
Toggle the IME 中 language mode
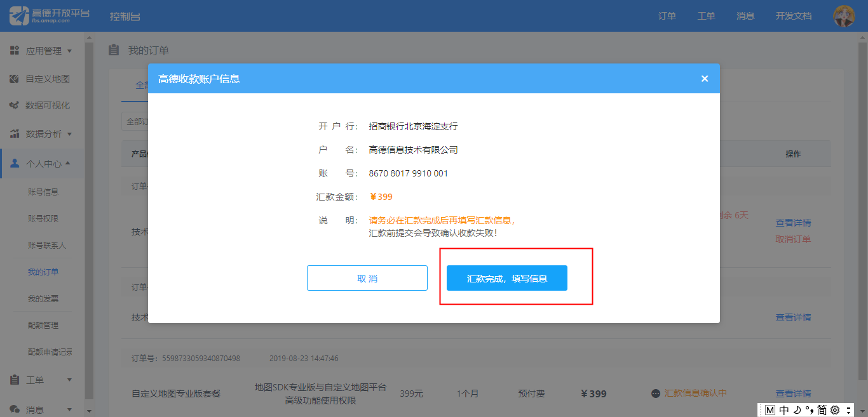tap(784, 410)
